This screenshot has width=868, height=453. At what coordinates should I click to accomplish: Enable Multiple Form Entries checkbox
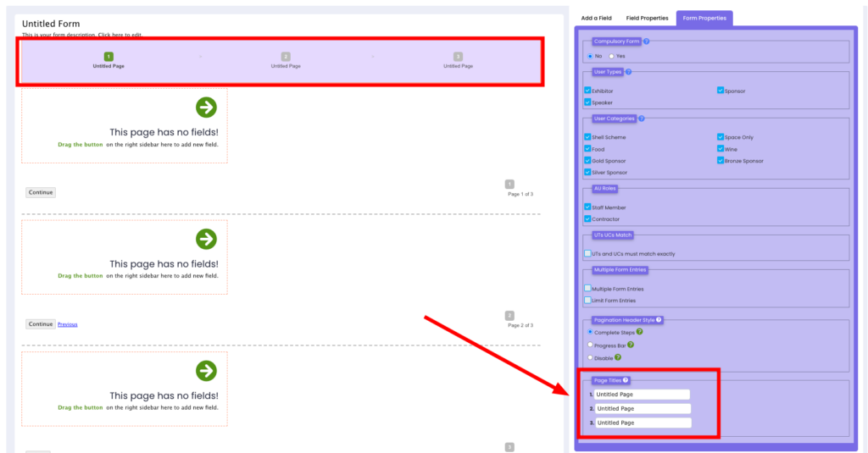click(587, 289)
